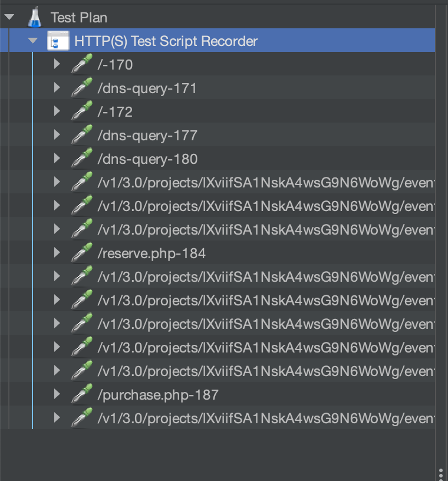Expand the /dns-query-177 sampler node
448x481 pixels.
(x=57, y=135)
